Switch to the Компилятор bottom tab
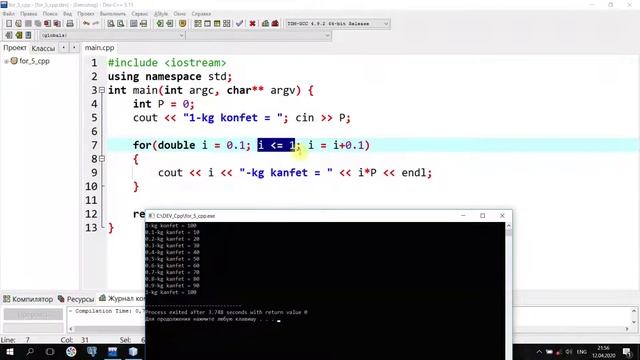640x360 pixels. pos(28,299)
